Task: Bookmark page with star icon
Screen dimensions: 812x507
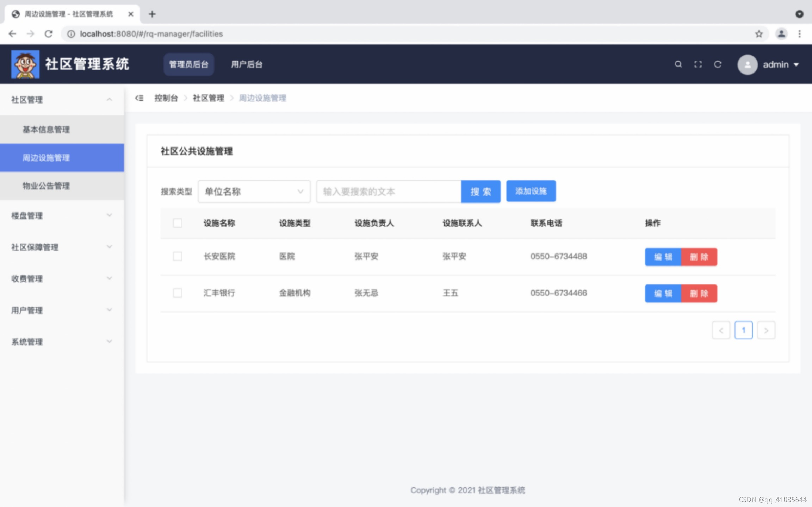Action: (x=758, y=34)
